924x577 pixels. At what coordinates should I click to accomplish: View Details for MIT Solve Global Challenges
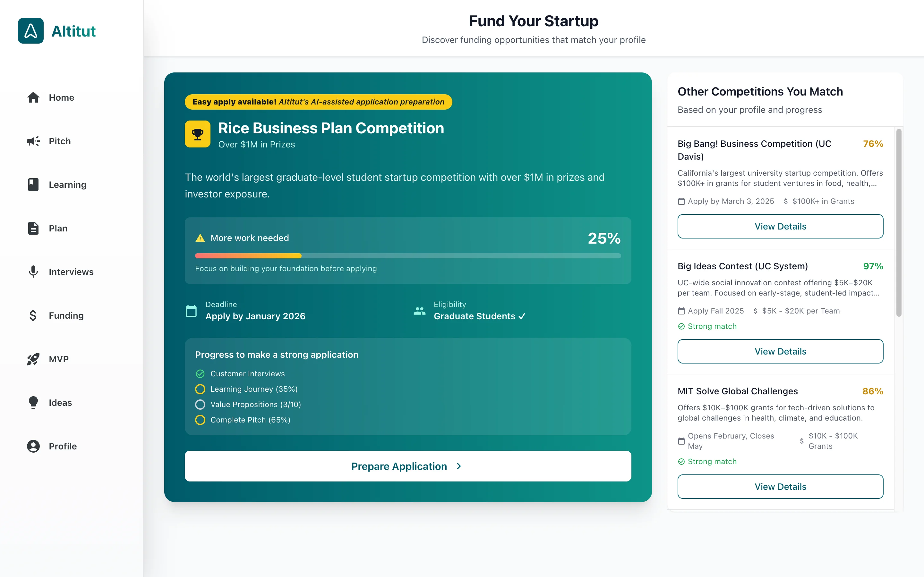click(x=780, y=487)
